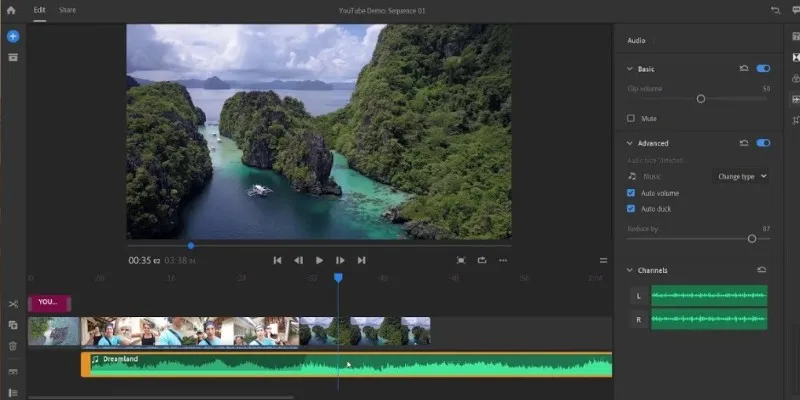Switch off the Advanced section toggle
Image resolution: width=800 pixels, height=400 pixels.
(x=763, y=143)
